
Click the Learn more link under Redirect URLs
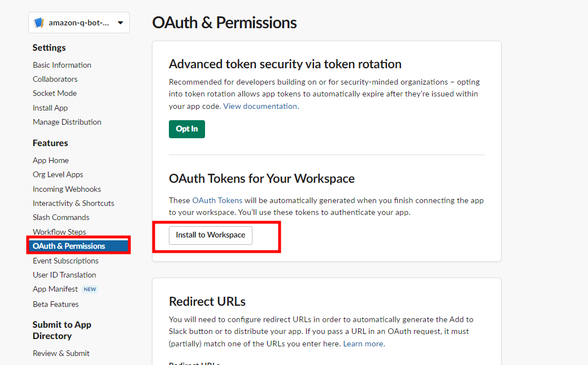(x=363, y=344)
